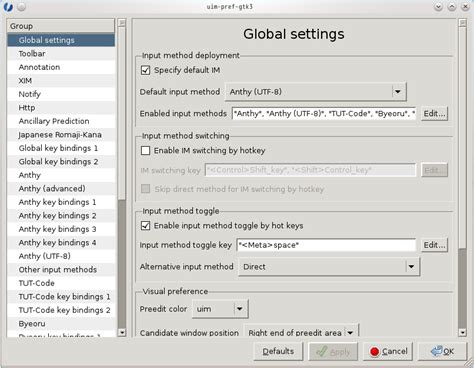Click the round pin button in title bar
The image size is (474, 368).
[x=22, y=7]
